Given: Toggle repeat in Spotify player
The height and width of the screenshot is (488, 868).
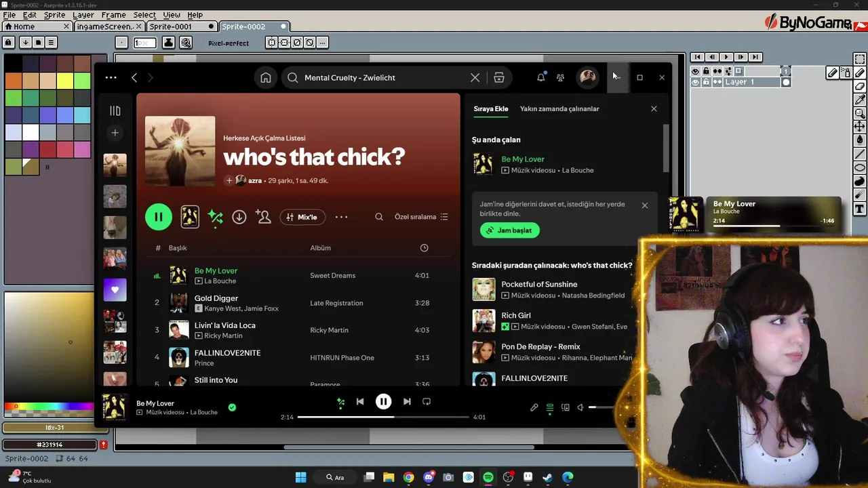Looking at the screenshot, I should [427, 401].
